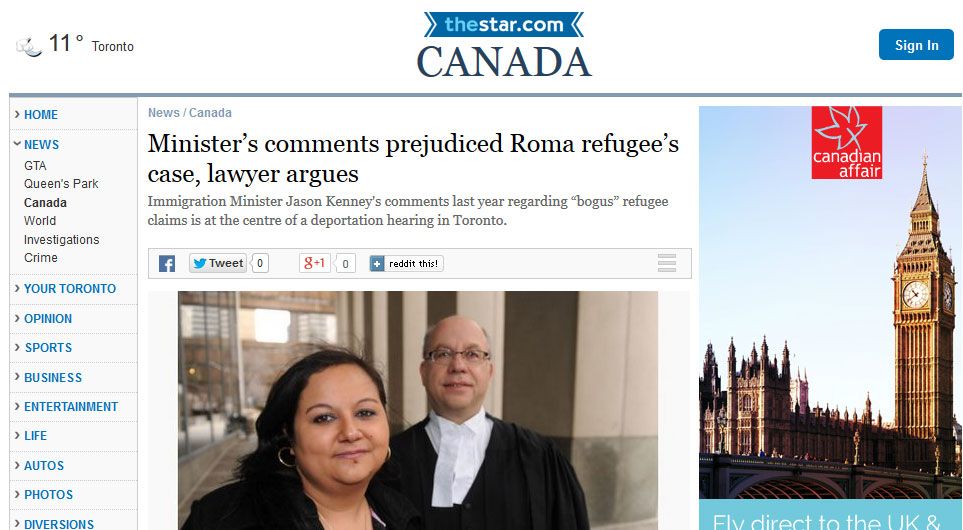This screenshot has height=530, width=963.
Task: Share article via Facebook icon
Action: coord(167,263)
